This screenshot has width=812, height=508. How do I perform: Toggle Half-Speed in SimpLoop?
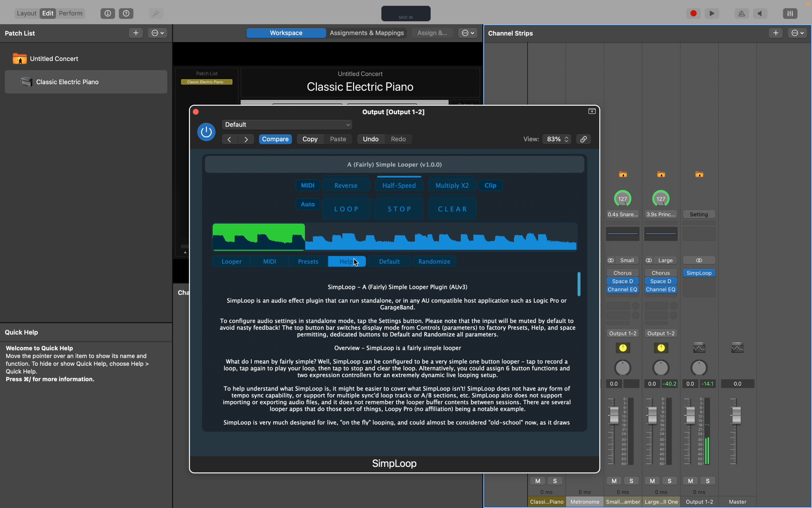399,185
